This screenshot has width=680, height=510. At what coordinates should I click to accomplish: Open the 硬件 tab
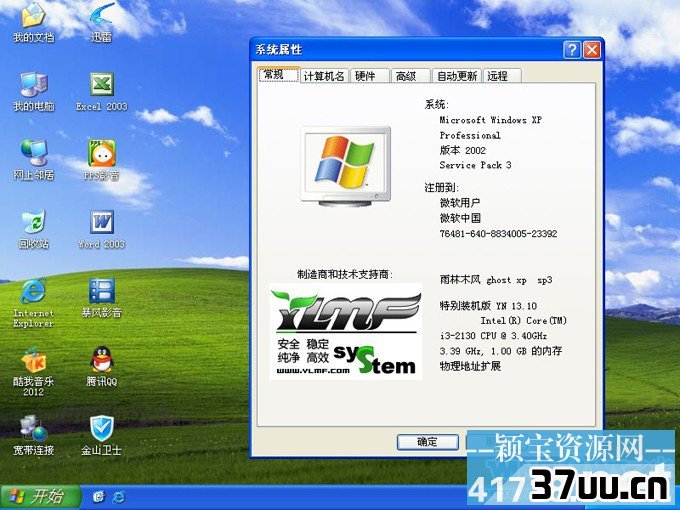pos(369,76)
